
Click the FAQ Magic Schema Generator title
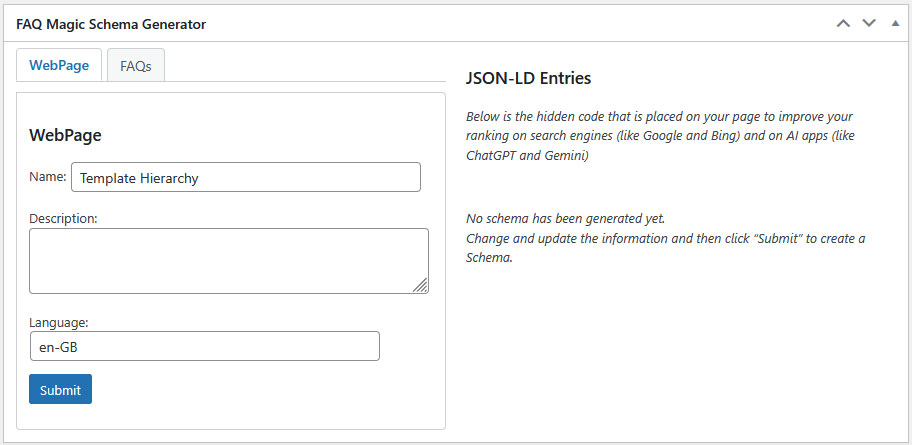(111, 24)
